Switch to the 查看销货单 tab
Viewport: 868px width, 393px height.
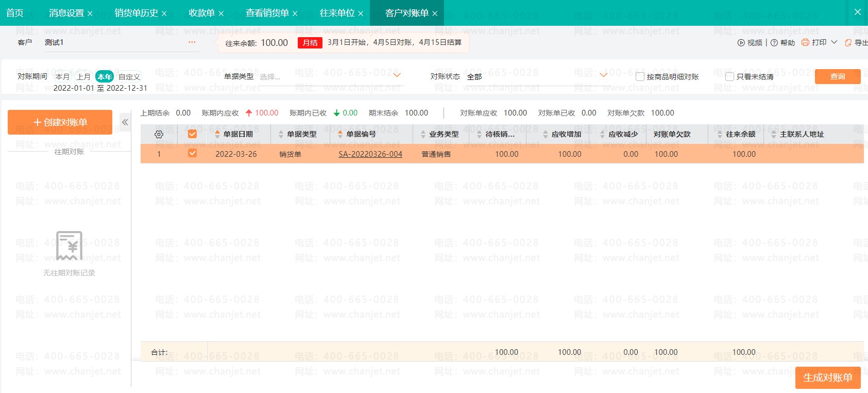point(267,13)
